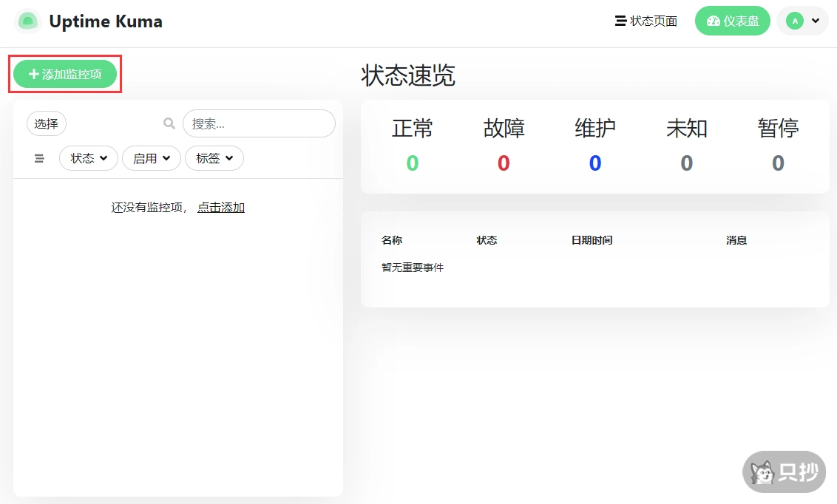Image resolution: width=837 pixels, height=504 pixels.
Task: Expand the user account menu chevron
Action: tap(815, 21)
